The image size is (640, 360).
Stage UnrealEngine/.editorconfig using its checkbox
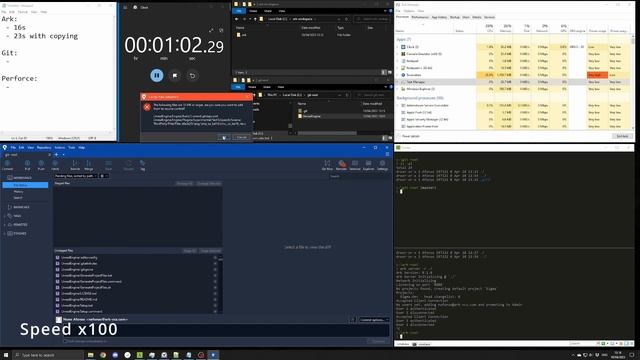click(58, 258)
